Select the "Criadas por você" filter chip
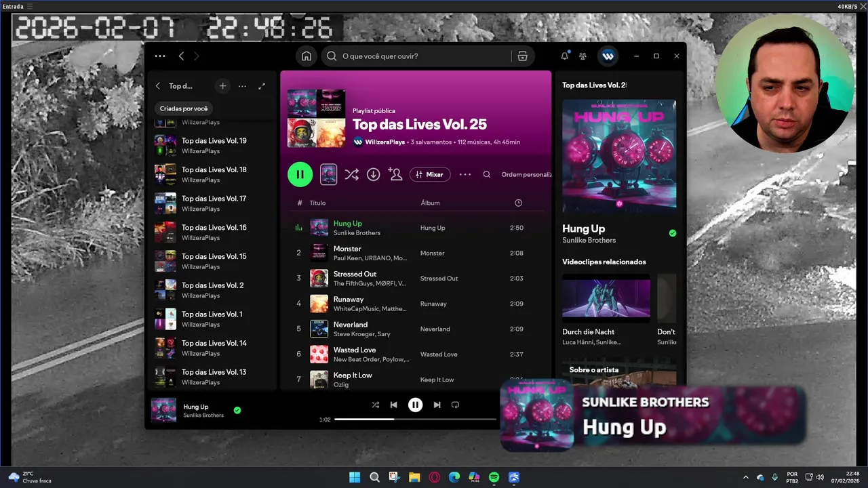 [x=184, y=108]
